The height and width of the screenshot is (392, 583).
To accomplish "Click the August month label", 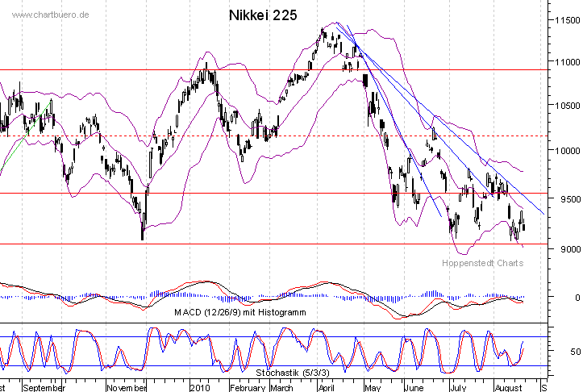I will coord(509,388).
